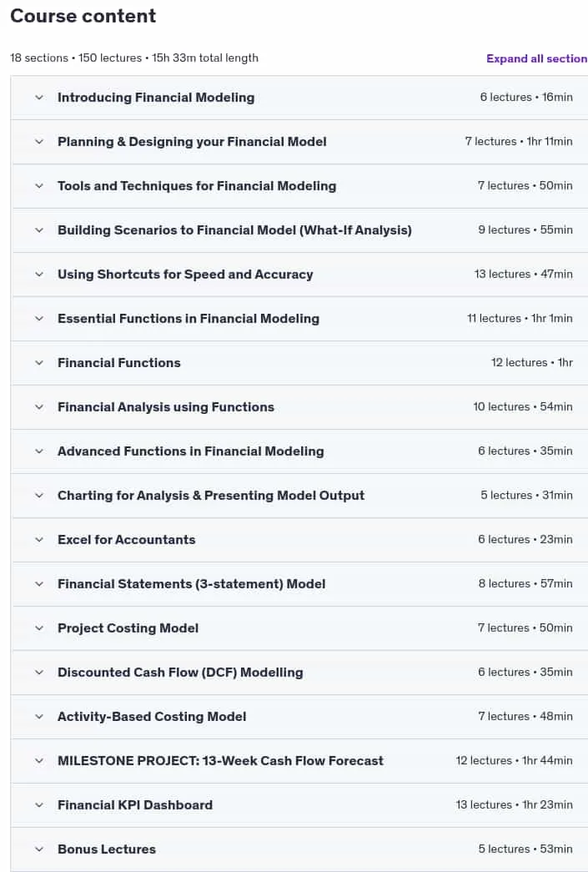
Task: Expand the Financial Functions section arrow
Action: click(39, 363)
